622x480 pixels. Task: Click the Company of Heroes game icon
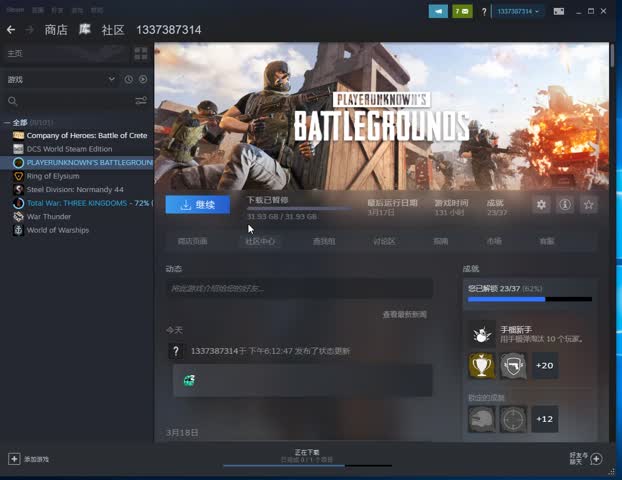pos(18,136)
